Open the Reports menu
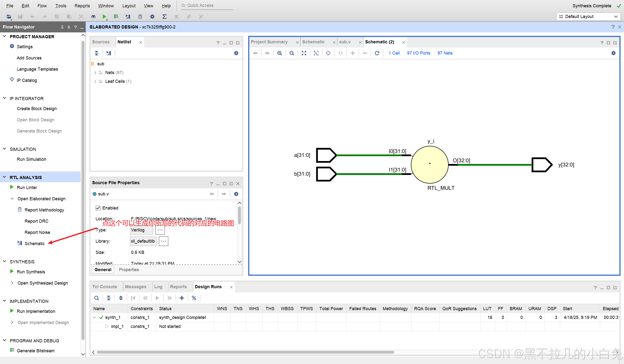624x364 pixels. (82, 6)
